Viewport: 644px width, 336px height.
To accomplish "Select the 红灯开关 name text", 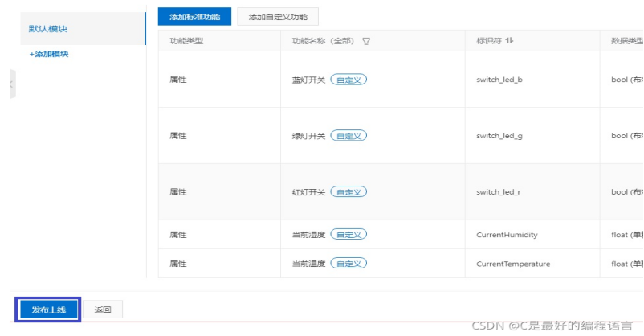I will pyautogui.click(x=308, y=192).
